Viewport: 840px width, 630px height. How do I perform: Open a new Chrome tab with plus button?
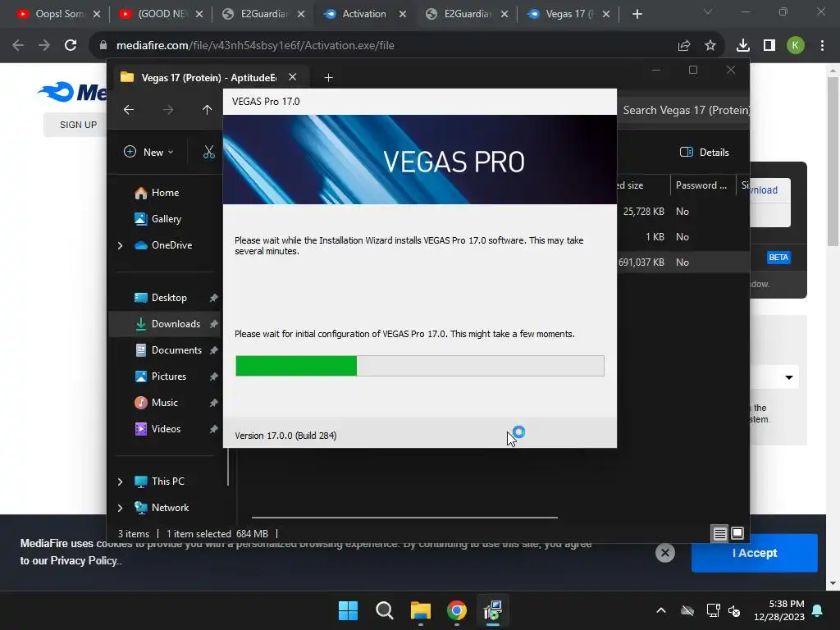pos(637,15)
